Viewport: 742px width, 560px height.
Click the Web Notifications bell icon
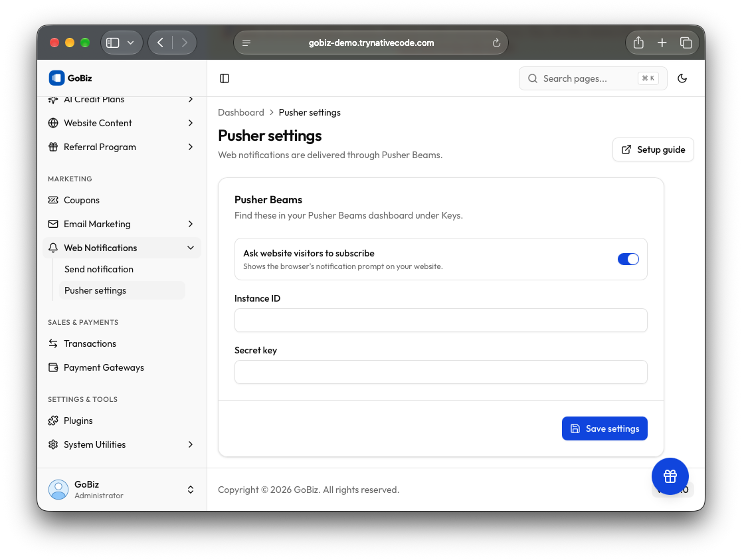pyautogui.click(x=53, y=248)
